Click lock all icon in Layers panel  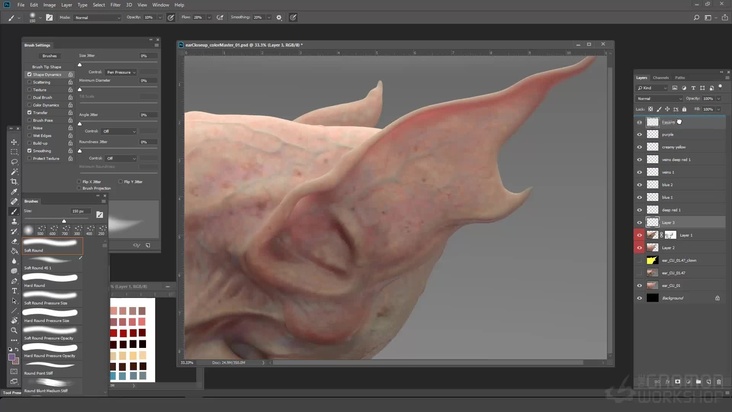(684, 109)
